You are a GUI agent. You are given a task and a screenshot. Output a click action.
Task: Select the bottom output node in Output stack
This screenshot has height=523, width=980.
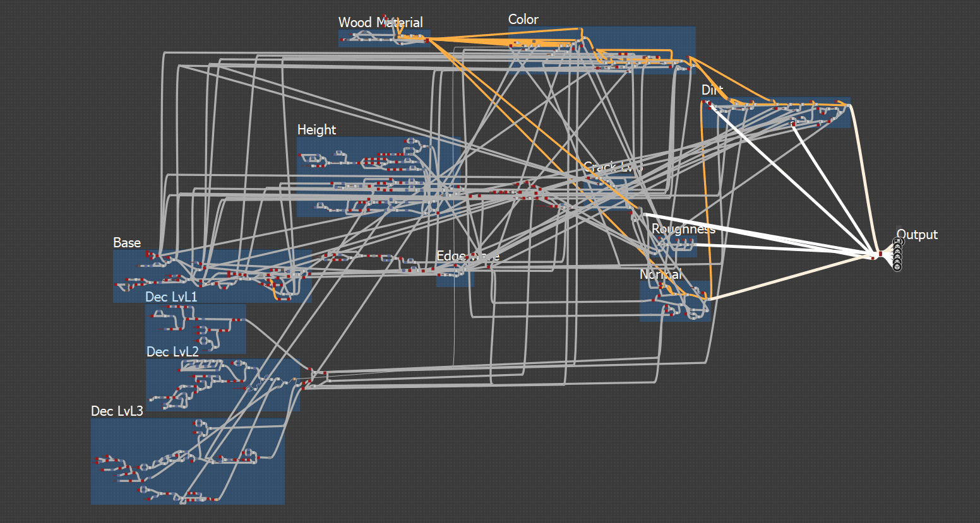[897, 267]
